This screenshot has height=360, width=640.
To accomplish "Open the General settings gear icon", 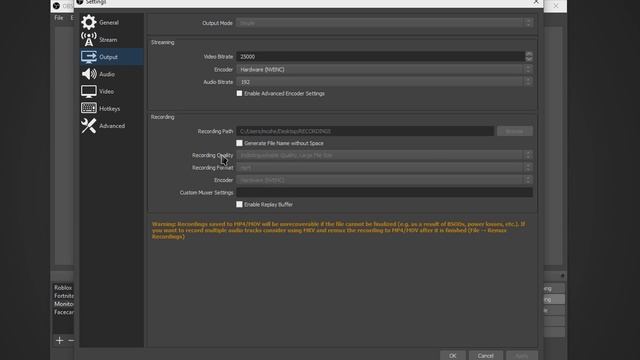I will 89,22.
